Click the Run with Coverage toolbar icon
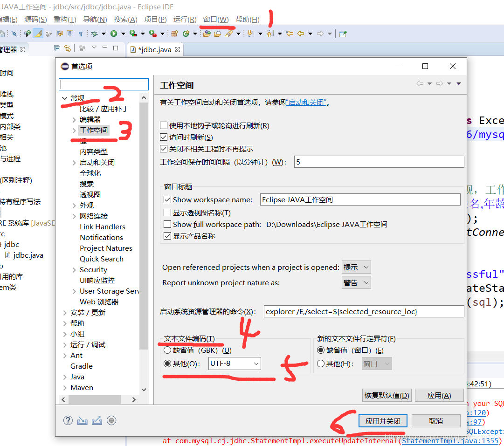 coord(133,34)
